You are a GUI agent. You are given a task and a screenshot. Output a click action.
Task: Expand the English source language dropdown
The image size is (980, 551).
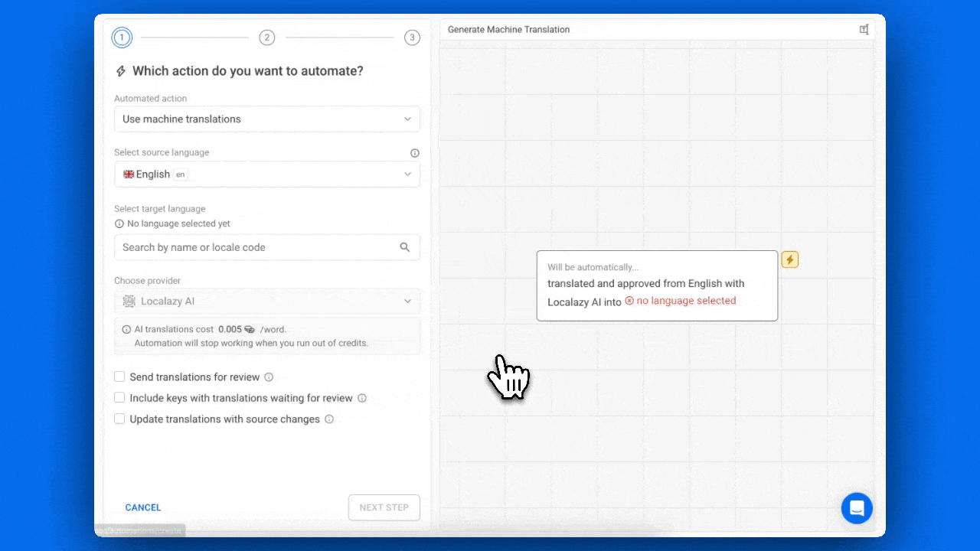click(266, 174)
